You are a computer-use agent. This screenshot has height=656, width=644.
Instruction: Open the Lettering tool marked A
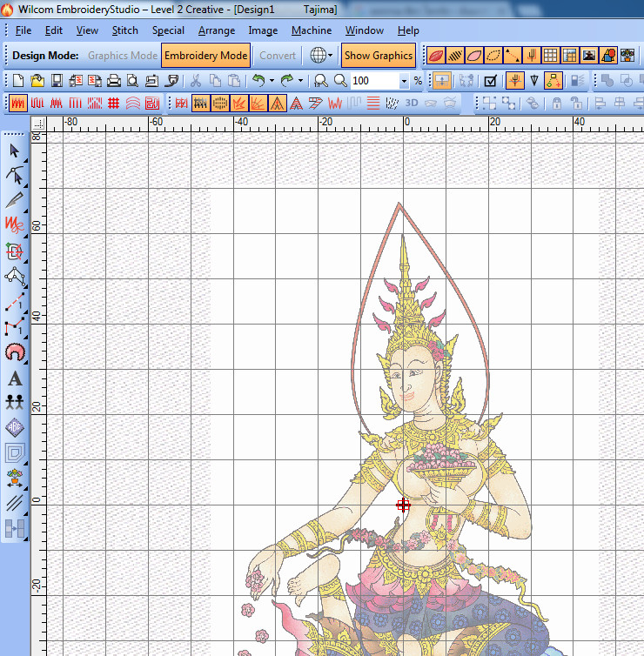[15, 378]
